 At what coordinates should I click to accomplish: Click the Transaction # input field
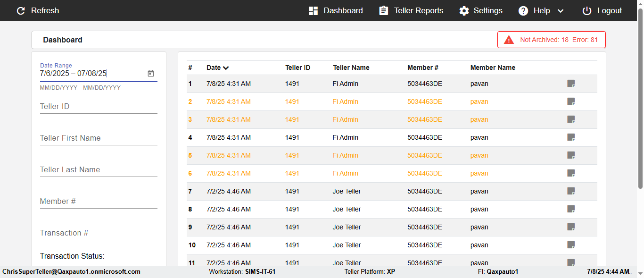[99, 233]
